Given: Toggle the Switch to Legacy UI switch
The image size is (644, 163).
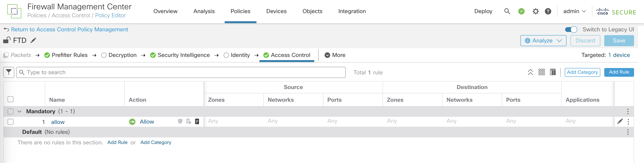Looking at the screenshot, I should (x=571, y=30).
